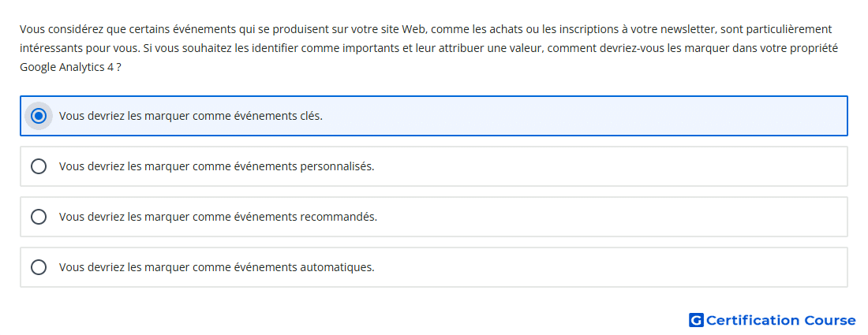Click empty area of 'recommandés' answer box
868x335 pixels.
coord(609,217)
